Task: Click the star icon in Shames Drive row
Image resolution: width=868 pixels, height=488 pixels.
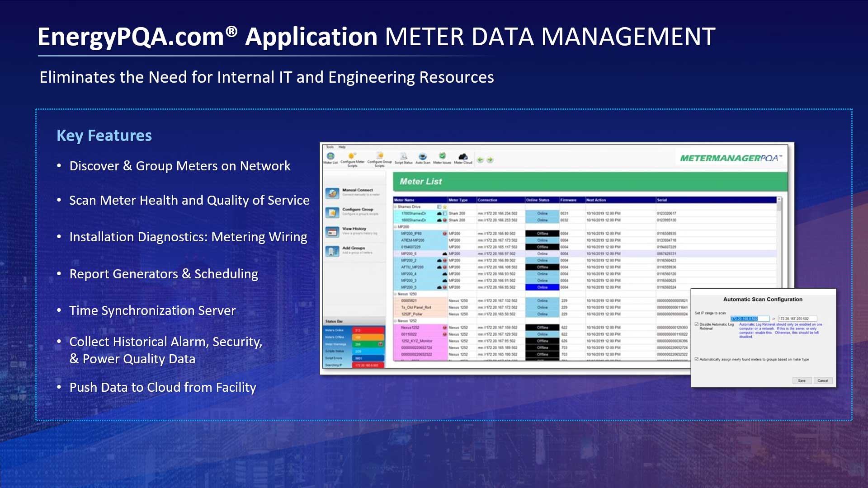Action: (x=445, y=207)
